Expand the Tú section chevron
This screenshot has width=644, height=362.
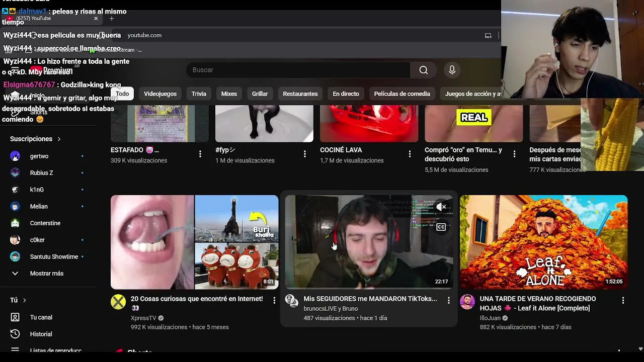[x=24, y=300]
